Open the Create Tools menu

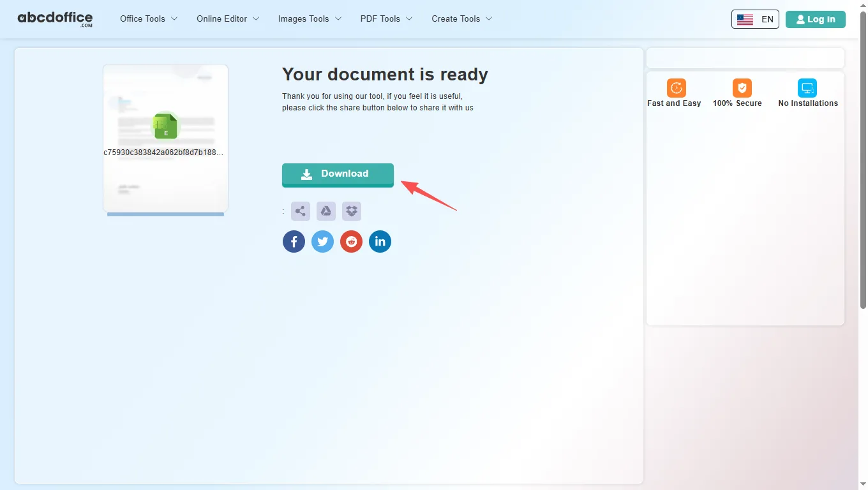(461, 19)
